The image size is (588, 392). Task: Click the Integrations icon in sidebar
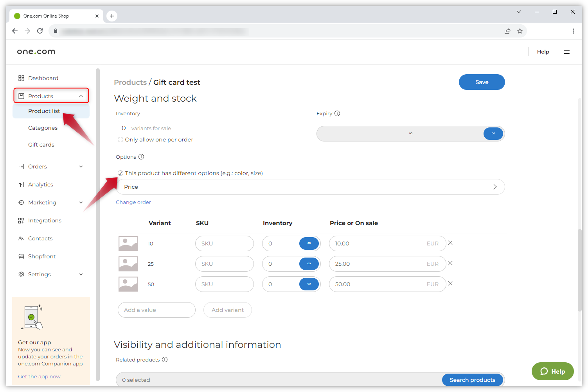click(21, 220)
